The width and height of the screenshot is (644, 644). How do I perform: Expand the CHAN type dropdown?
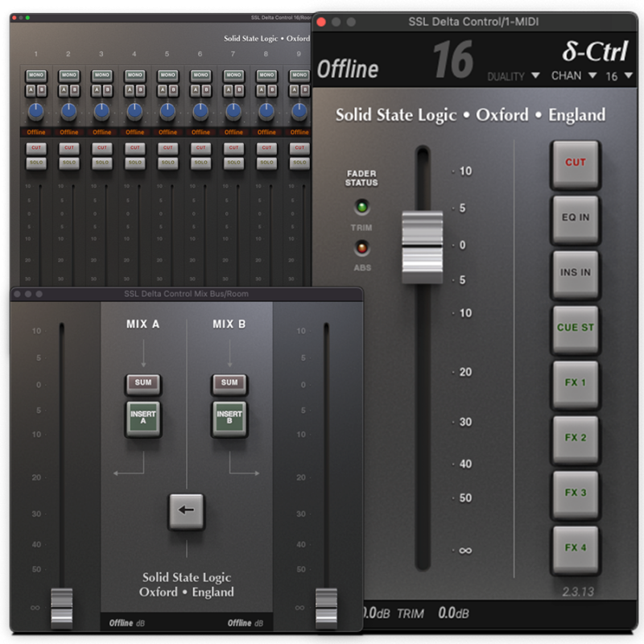pos(573,76)
